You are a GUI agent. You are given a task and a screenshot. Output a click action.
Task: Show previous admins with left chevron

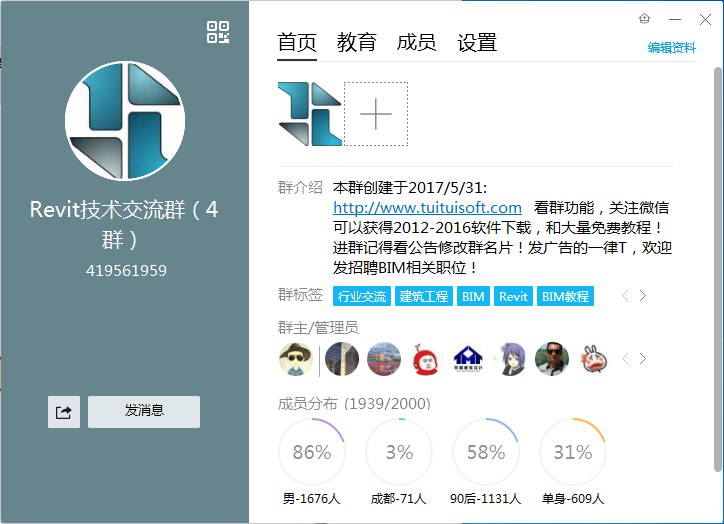tap(625, 359)
